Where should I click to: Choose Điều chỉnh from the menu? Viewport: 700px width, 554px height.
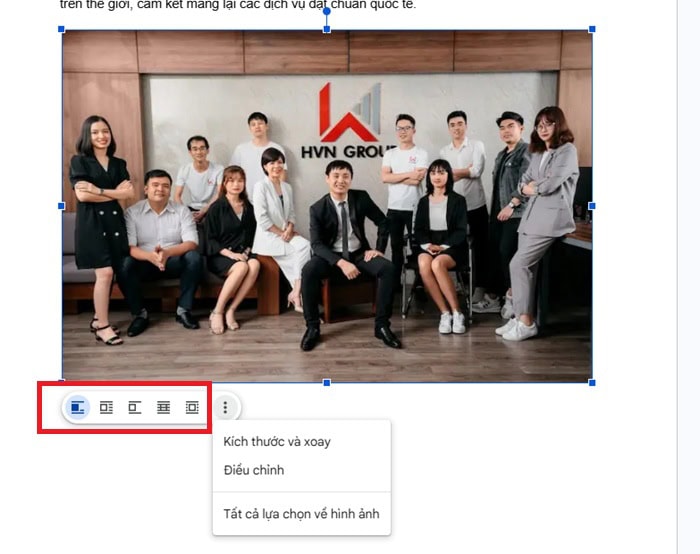coord(254,470)
